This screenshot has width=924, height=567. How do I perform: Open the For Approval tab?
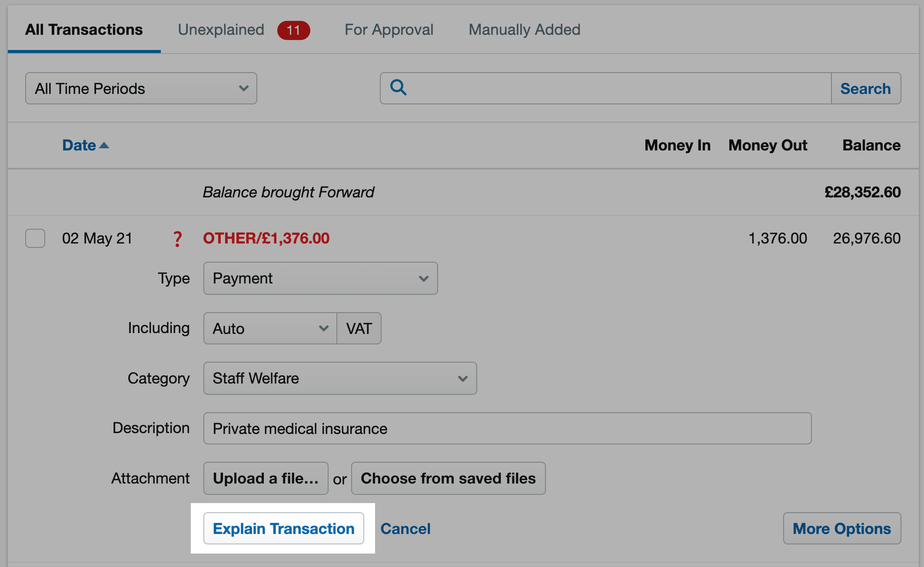[x=389, y=30]
